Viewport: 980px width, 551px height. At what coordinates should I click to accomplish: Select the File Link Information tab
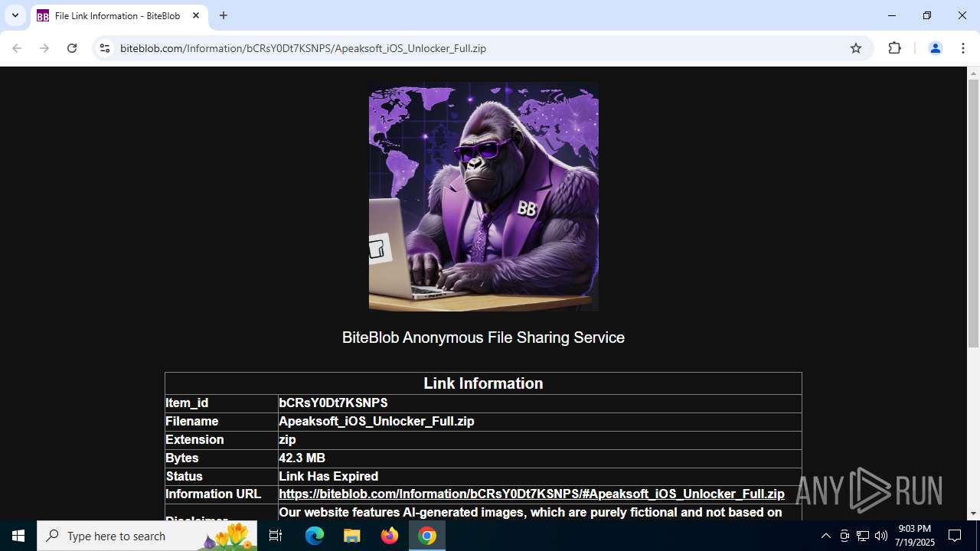coord(118,15)
